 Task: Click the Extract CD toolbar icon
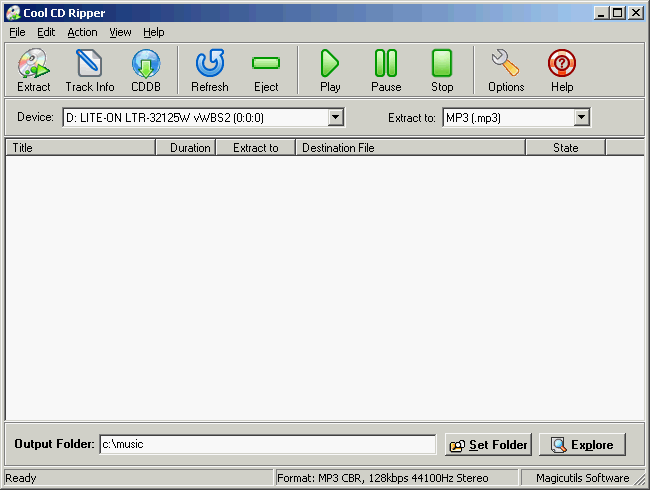[x=34, y=70]
